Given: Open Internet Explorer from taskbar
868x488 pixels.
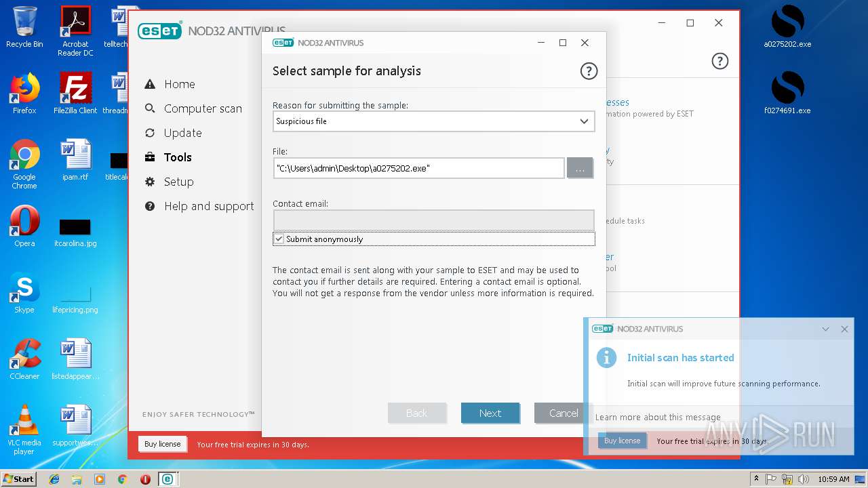Looking at the screenshot, I should click(x=54, y=479).
